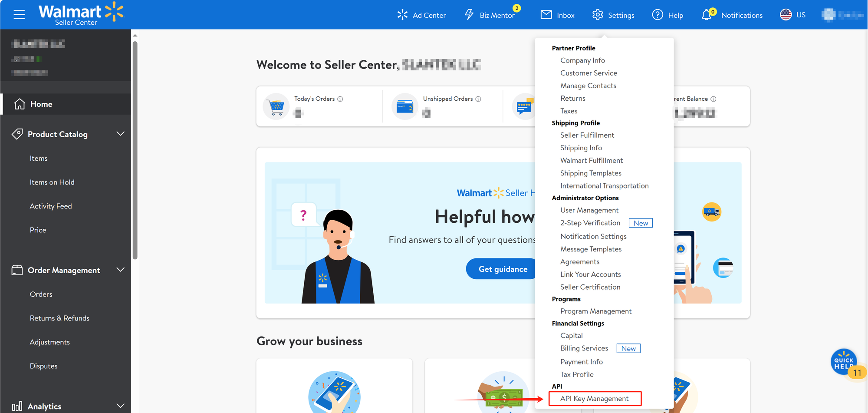
Task: Open Price in the sidebar
Action: tap(38, 230)
